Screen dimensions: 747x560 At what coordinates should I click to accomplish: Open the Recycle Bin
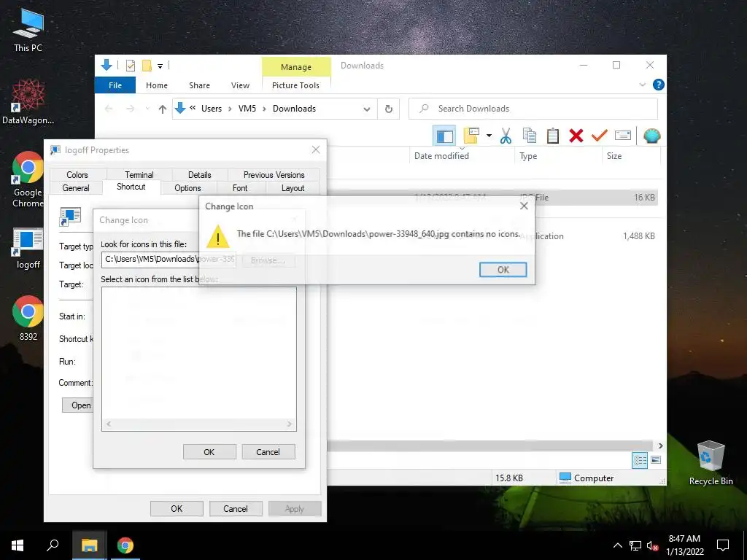point(711,463)
